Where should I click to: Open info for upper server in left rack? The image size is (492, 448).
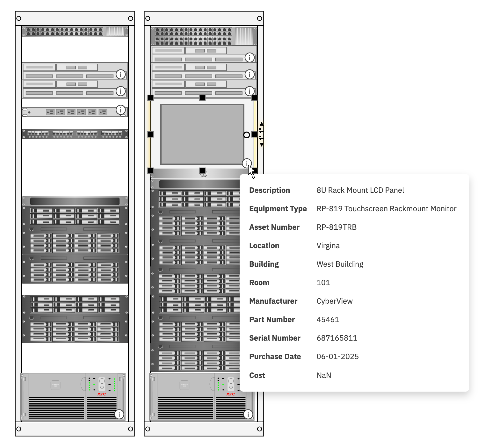pyautogui.click(x=120, y=74)
